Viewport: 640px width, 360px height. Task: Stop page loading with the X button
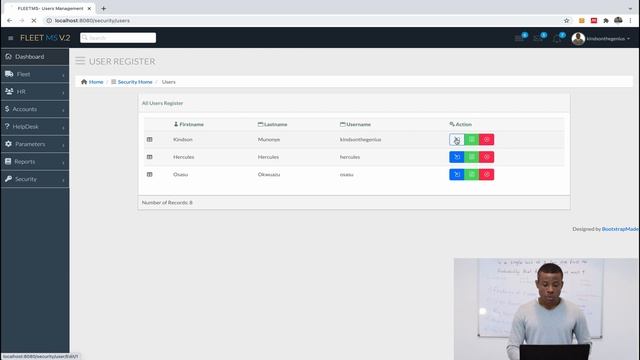pyautogui.click(x=34, y=20)
